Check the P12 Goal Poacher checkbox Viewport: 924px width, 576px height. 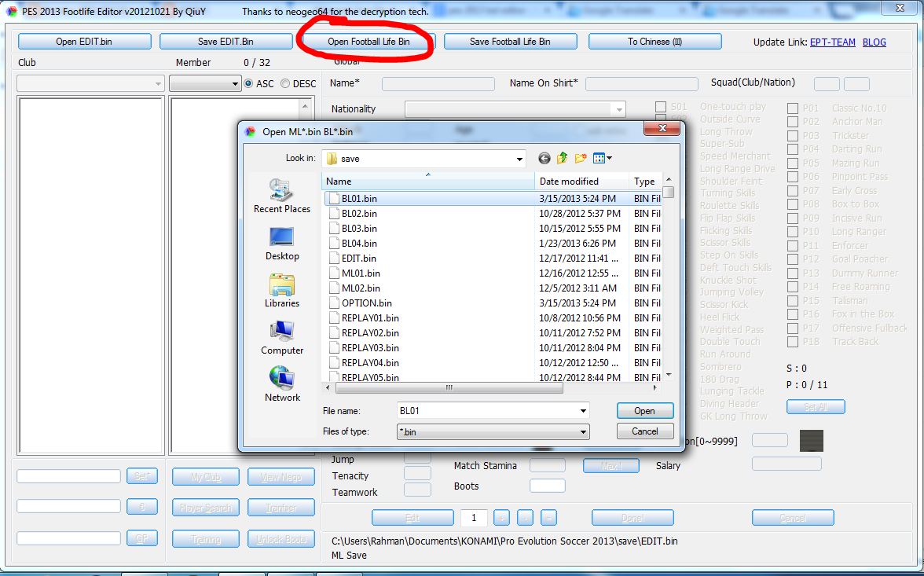[793, 259]
